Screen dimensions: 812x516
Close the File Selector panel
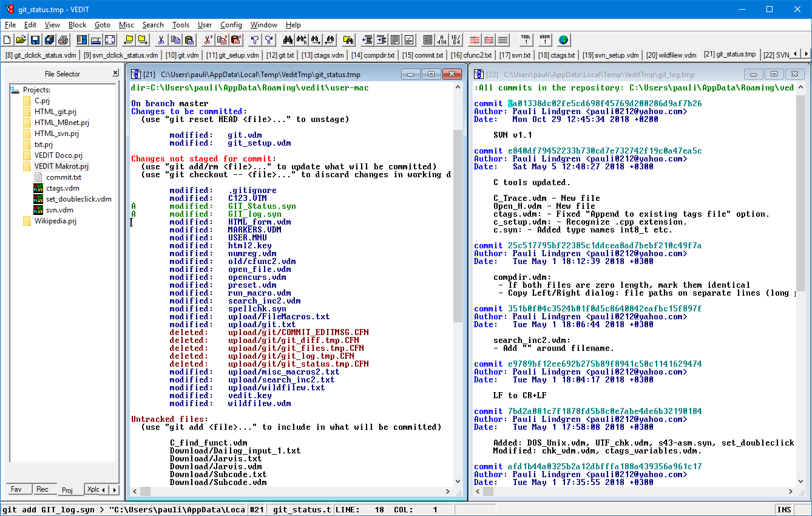pyautogui.click(x=115, y=73)
